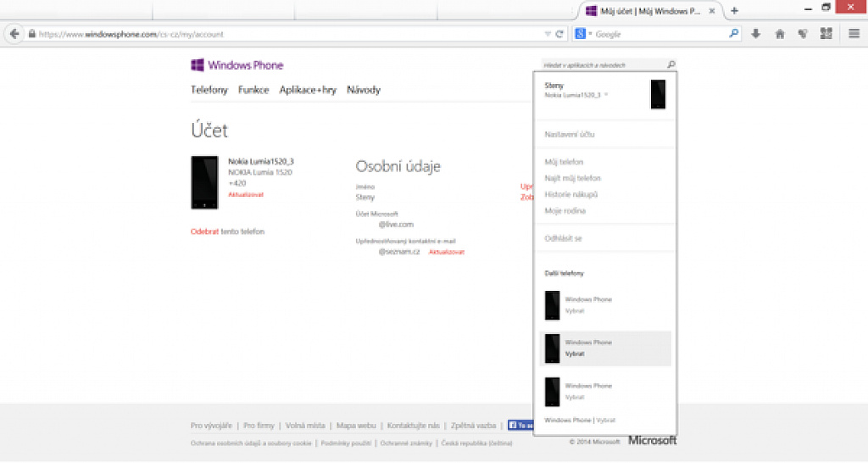Open Kontaktujte nás footer link
The height and width of the screenshot is (463, 868).
414,426
